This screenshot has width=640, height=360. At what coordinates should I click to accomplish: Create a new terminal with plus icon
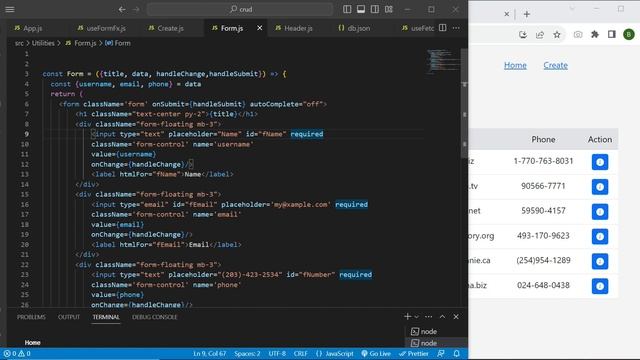[407, 316]
